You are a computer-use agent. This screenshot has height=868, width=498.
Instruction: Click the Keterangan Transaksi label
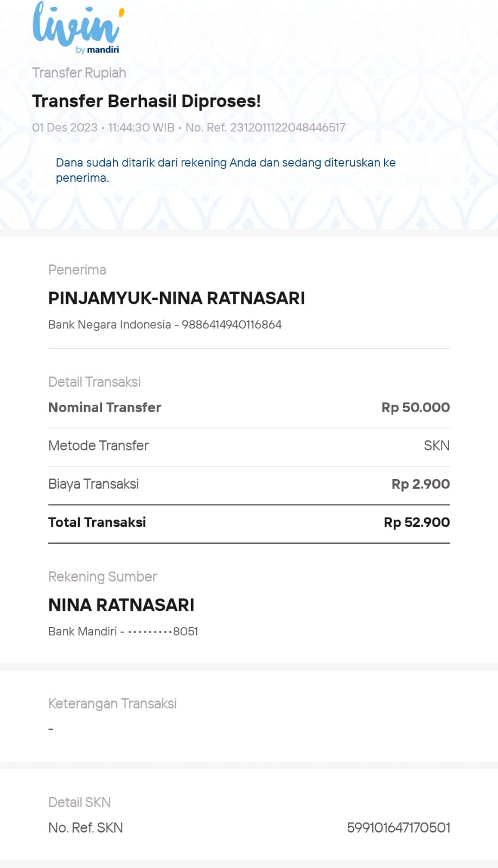click(112, 704)
